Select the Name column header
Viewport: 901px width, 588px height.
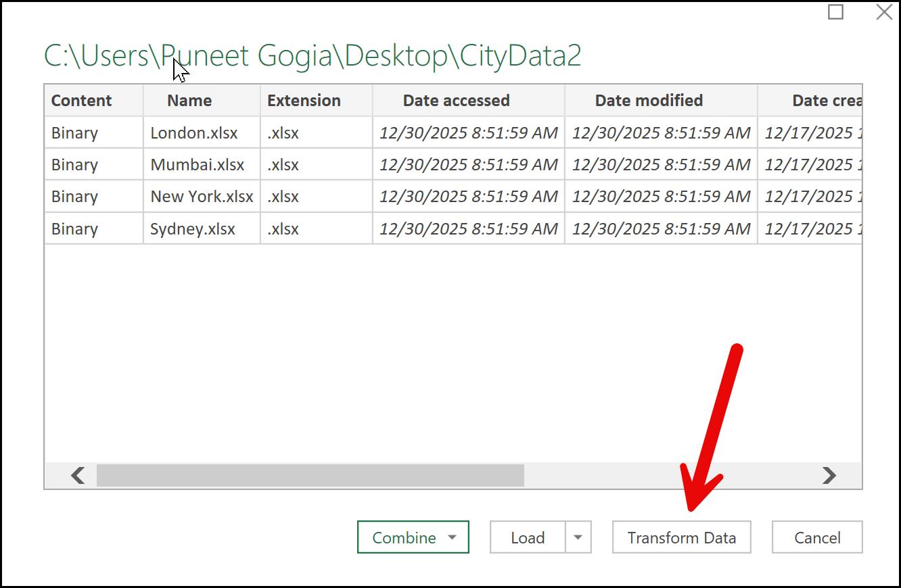tap(189, 101)
